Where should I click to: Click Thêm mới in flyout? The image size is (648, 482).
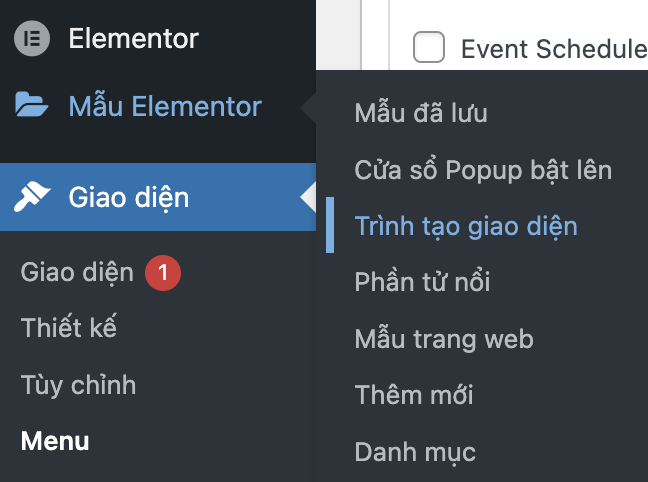click(414, 395)
